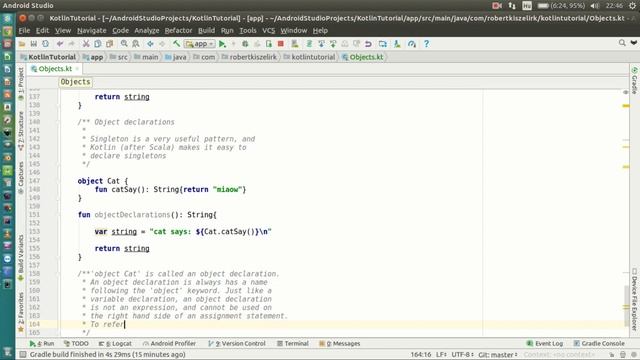Open the TODO tool window
The image size is (640, 360).
(x=76, y=344)
